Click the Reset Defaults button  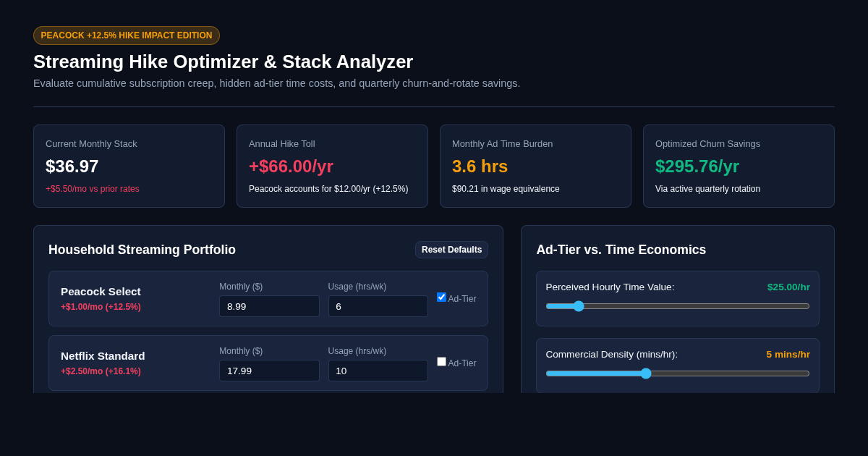[451, 250]
